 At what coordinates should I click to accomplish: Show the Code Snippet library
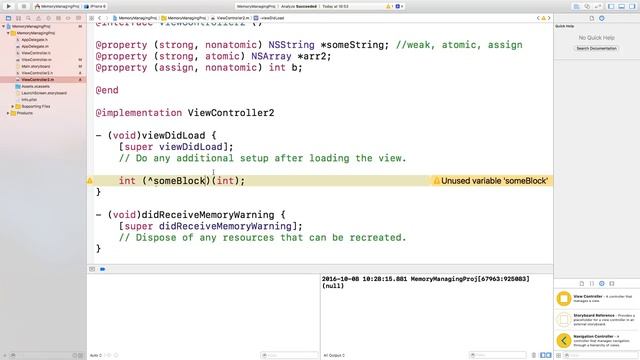tap(592, 283)
